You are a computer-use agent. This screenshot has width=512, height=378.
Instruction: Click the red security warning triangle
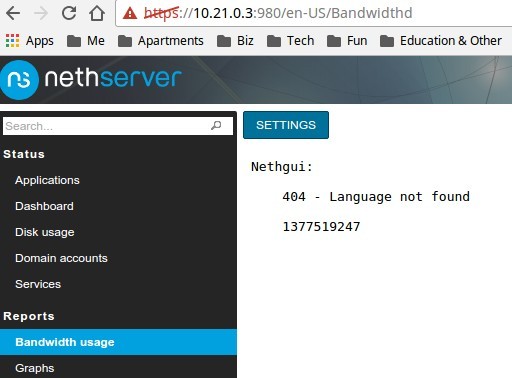130,13
